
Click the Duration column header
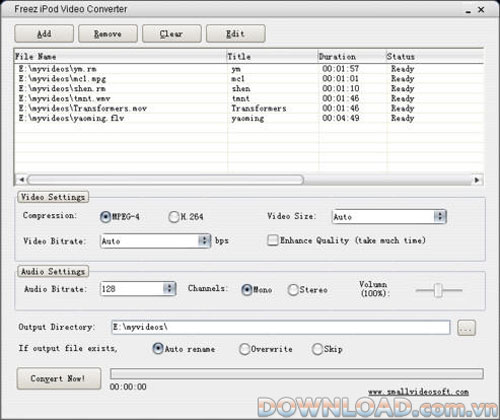point(352,57)
